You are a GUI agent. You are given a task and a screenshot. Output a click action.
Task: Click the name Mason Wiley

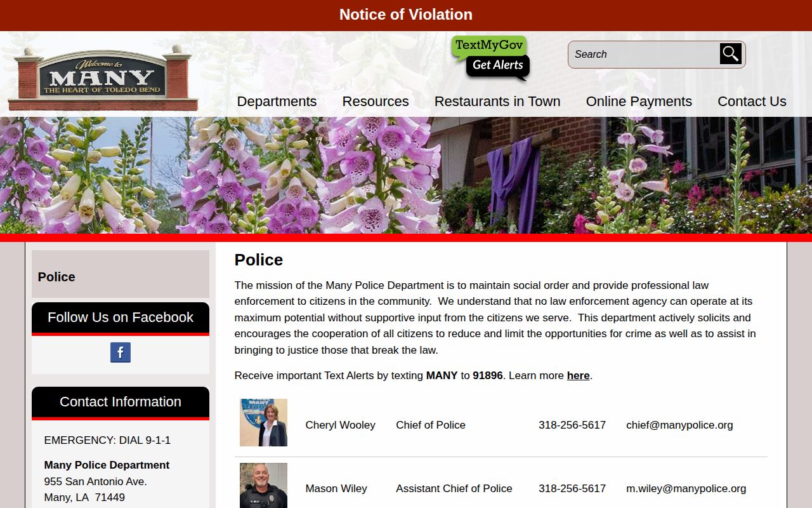point(336,488)
